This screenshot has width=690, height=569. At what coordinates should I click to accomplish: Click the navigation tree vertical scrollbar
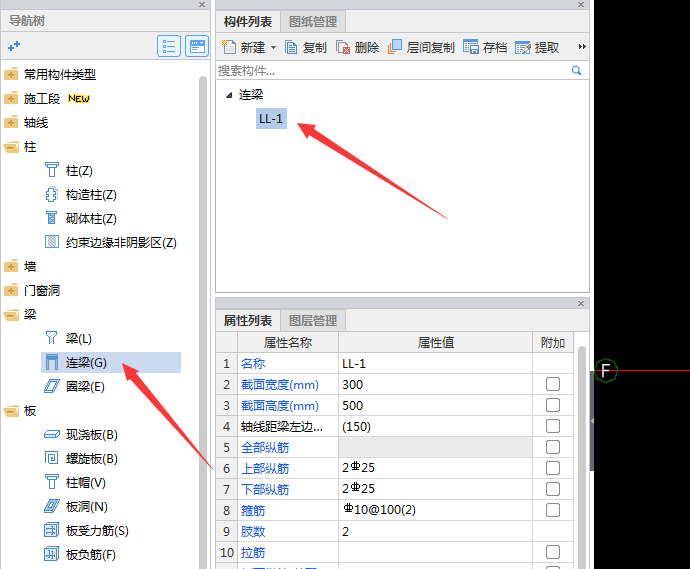(x=203, y=321)
